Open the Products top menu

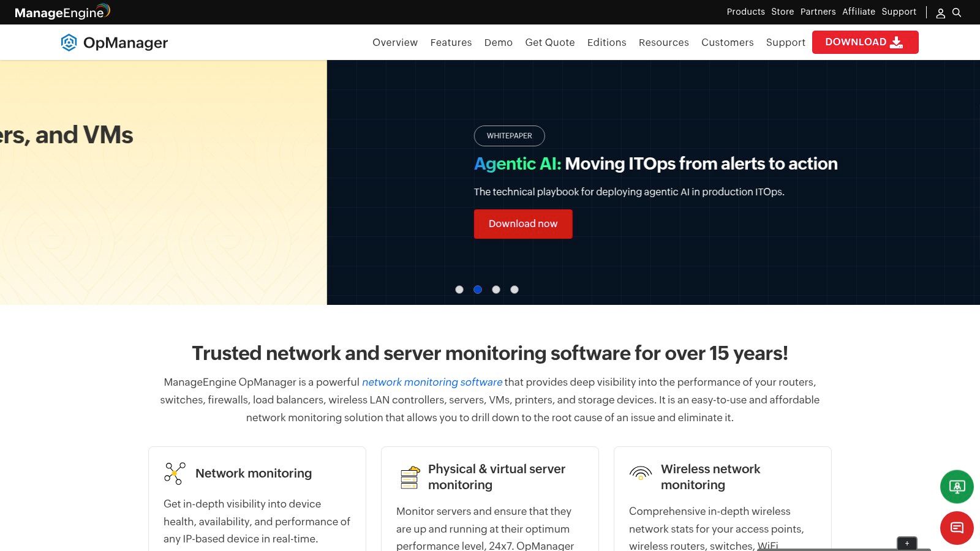pos(745,12)
